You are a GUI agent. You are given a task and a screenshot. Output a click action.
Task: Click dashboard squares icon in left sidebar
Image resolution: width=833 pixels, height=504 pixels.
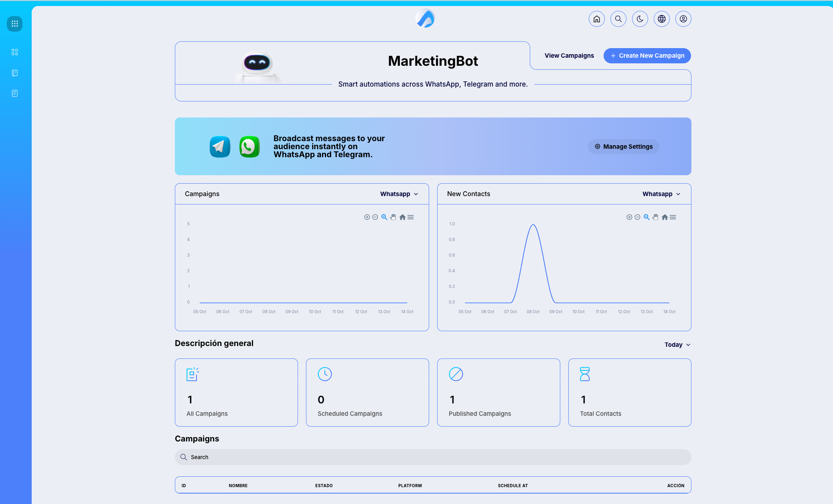15,52
